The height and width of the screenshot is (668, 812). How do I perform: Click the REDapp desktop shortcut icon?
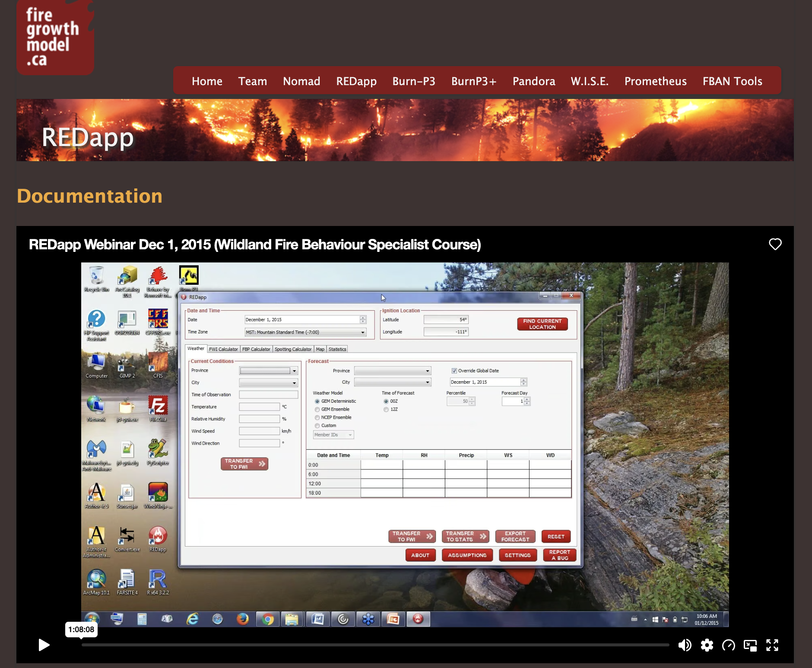pos(158,539)
